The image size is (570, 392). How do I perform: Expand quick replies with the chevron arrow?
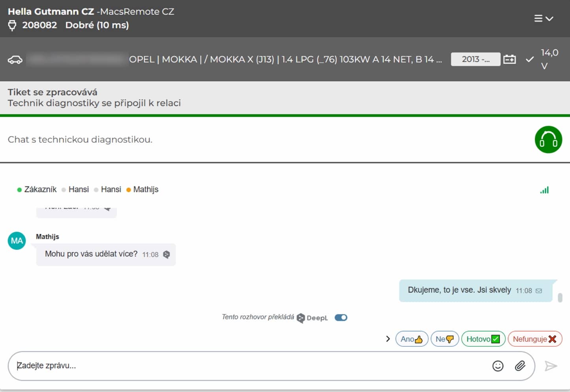pos(388,339)
